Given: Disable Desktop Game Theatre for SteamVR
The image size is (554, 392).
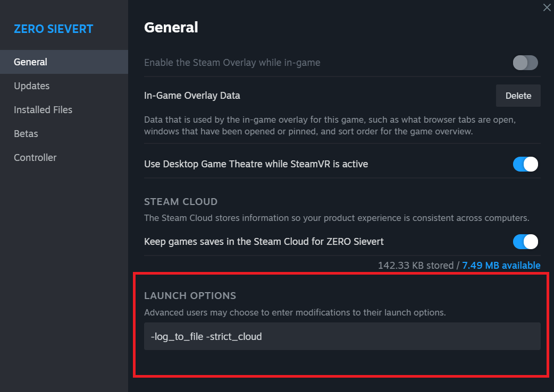Looking at the screenshot, I should pyautogui.click(x=525, y=164).
